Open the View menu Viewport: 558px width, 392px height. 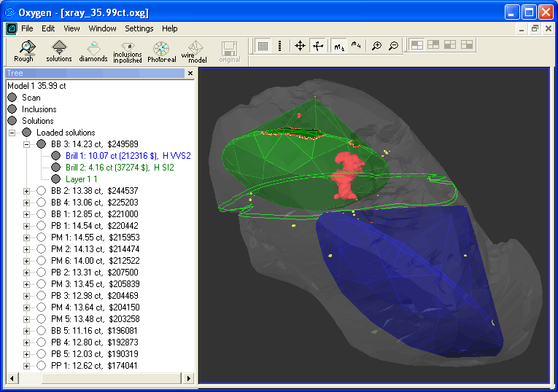pyautogui.click(x=71, y=28)
